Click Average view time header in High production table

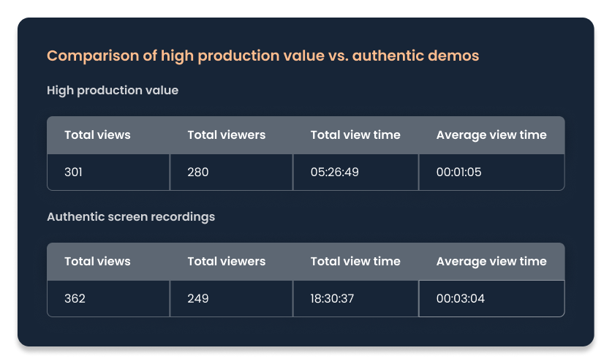[x=491, y=135]
